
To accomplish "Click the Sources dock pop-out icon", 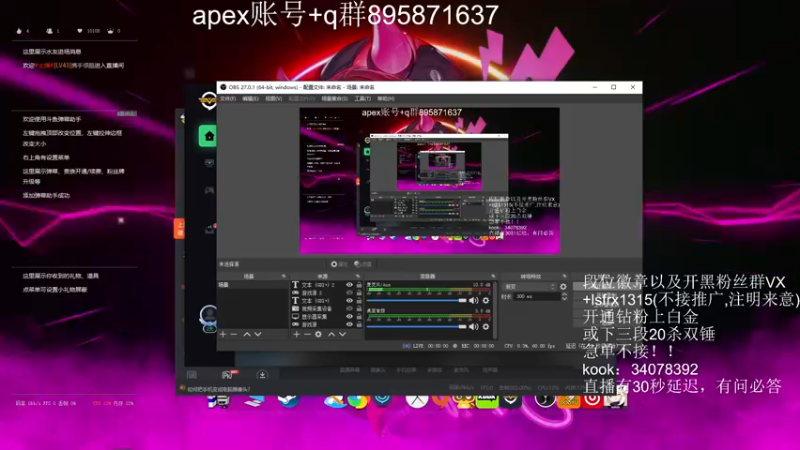I will (358, 276).
